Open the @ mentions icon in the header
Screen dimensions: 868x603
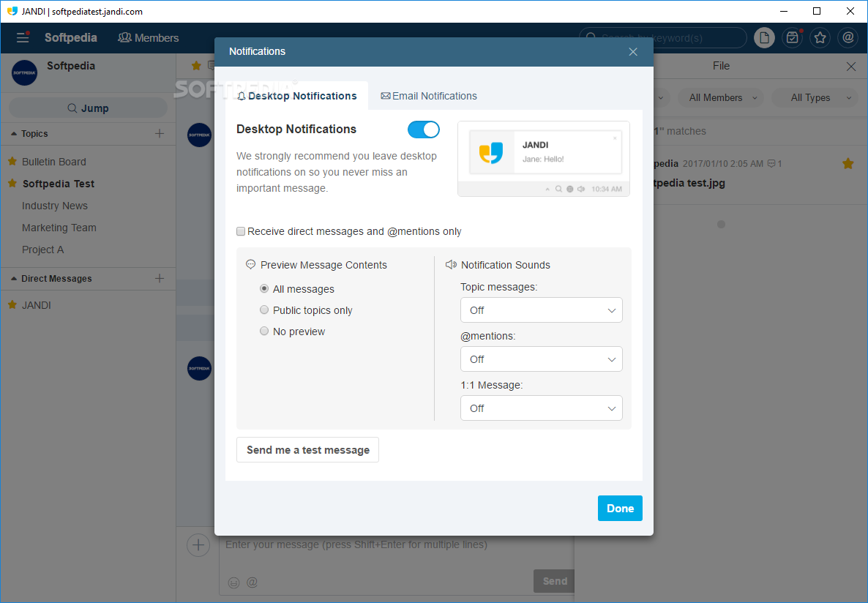coord(848,37)
